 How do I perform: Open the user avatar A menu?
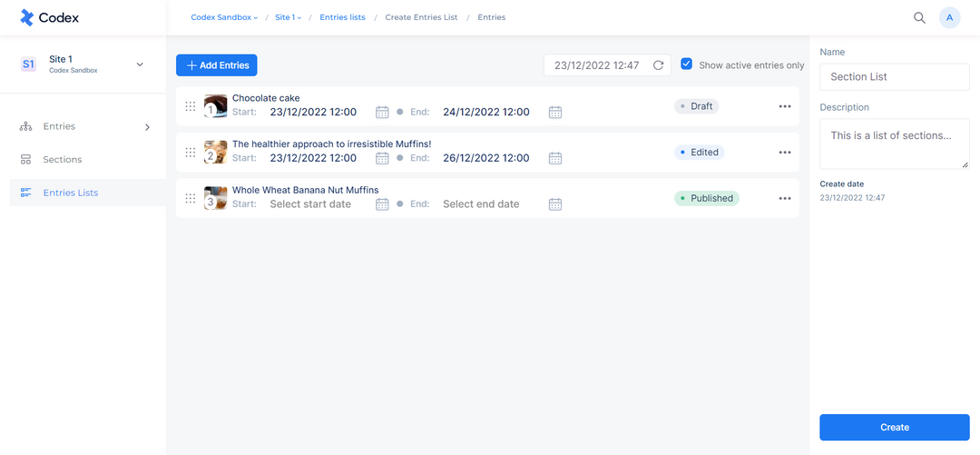coord(949,17)
